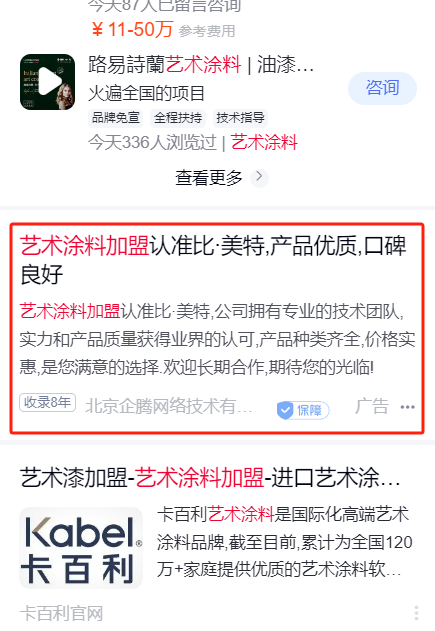Viewport: 435px width, 631px height.
Task: Select the 品牌免宣 tag
Action: (x=116, y=118)
